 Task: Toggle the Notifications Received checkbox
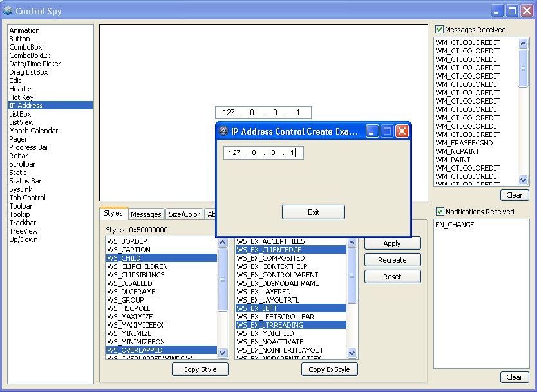tap(439, 212)
